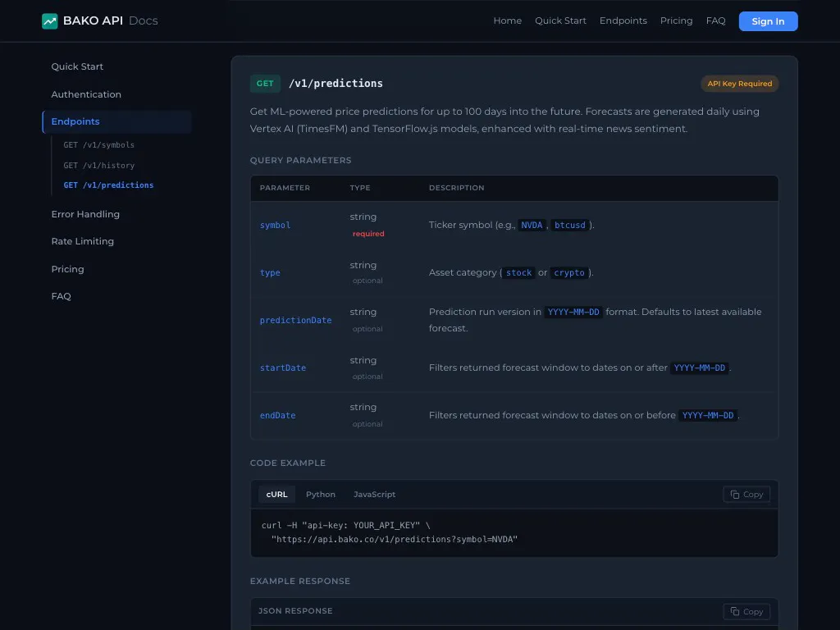Image resolution: width=840 pixels, height=630 pixels.
Task: Switch to the JavaScript code tab
Action: tap(374, 495)
